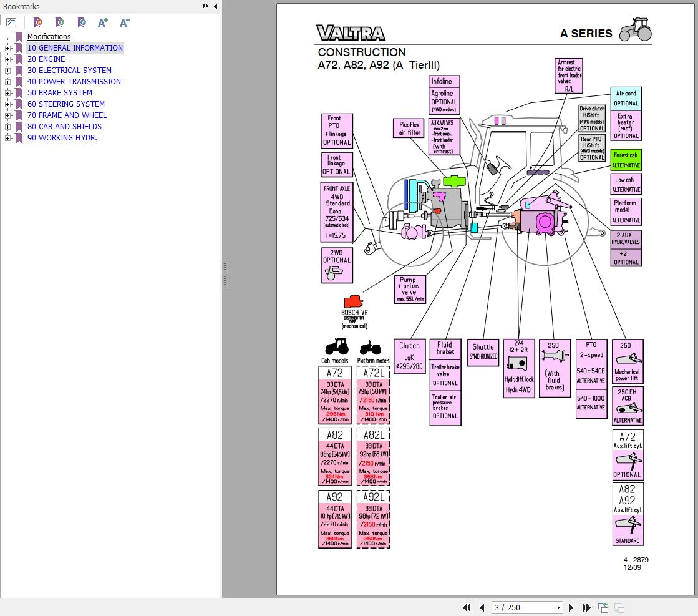Viewport: 698px width, 616px height.
Task: Click the ribbon icon beside 20 ENGINE
Action: pos(19,59)
